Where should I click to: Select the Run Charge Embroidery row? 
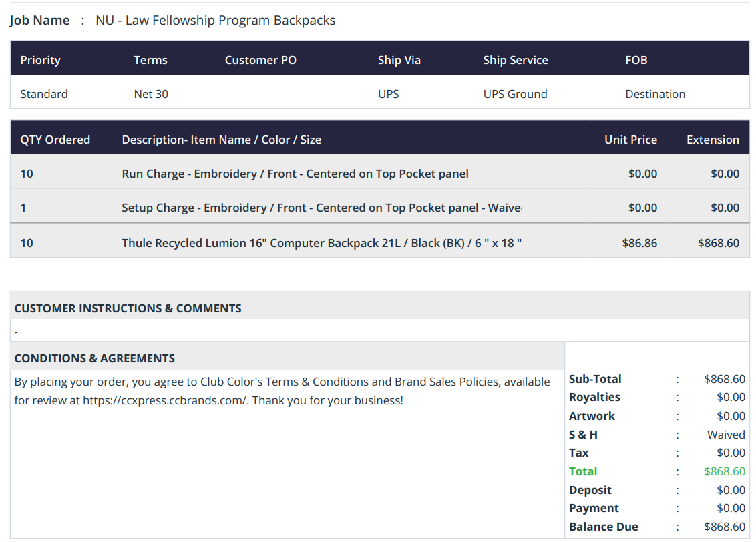point(380,174)
